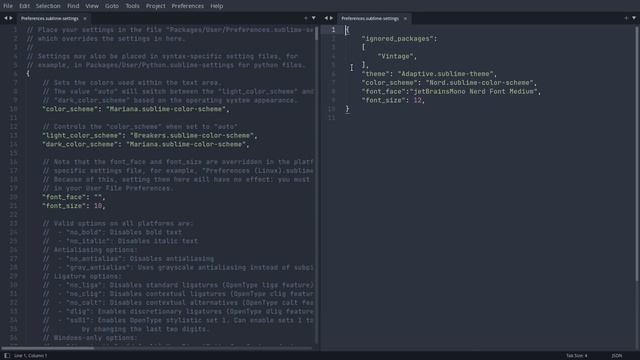Click left pane horizontal scrollbar
640x360 pixels.
[48, 348]
